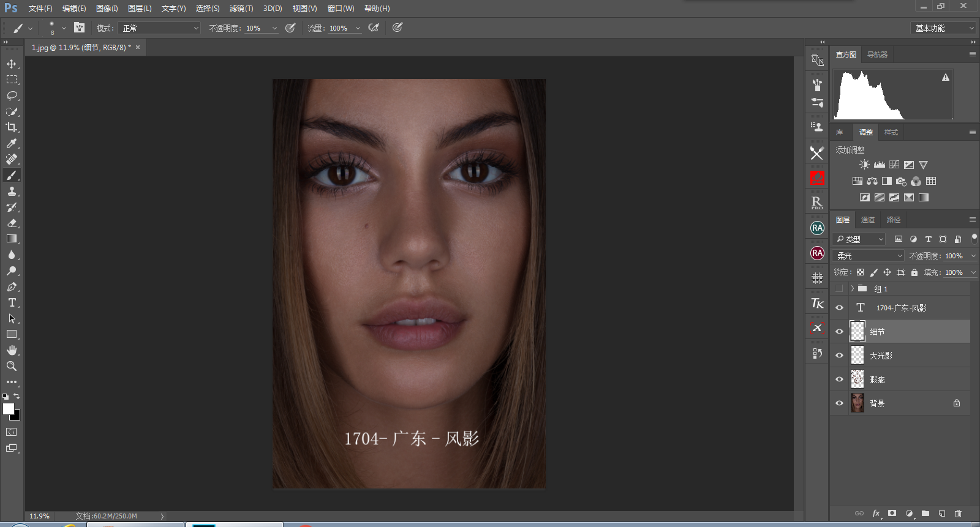
Task: Switch to the 导航器 tab
Action: tap(877, 54)
